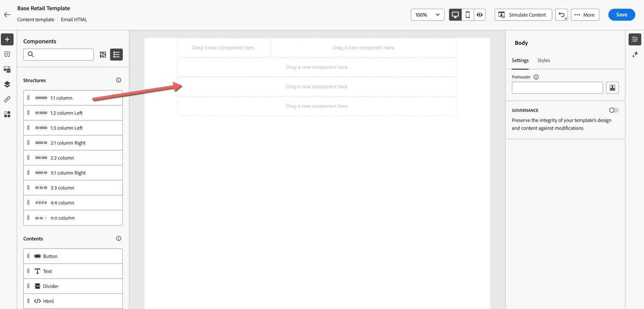The width and height of the screenshot is (644, 309).
Task: Switch to the Styles tab
Action: coord(544,60)
